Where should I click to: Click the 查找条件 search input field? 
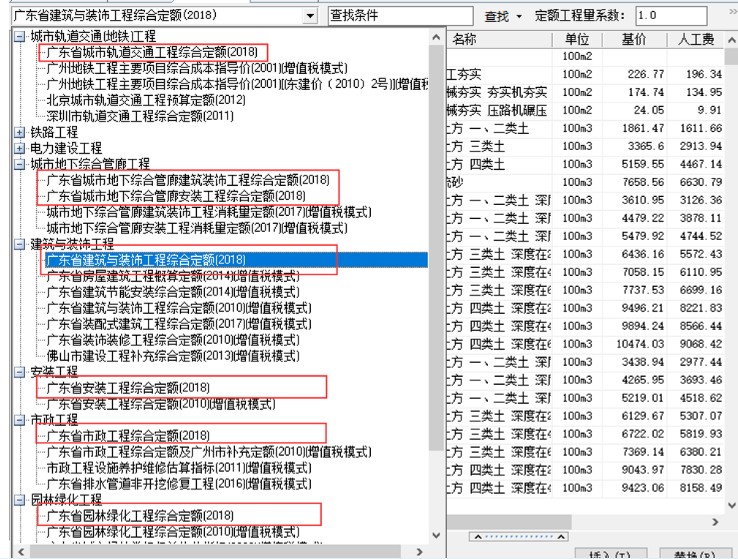401,16
